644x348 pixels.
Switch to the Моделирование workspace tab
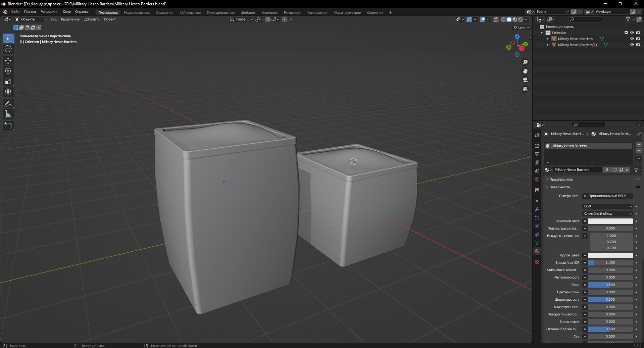[137, 12]
